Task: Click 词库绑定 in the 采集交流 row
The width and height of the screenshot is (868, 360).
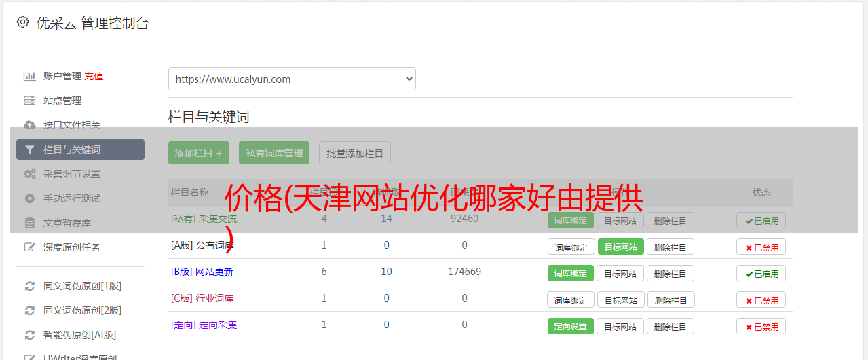Action: pyautogui.click(x=571, y=220)
